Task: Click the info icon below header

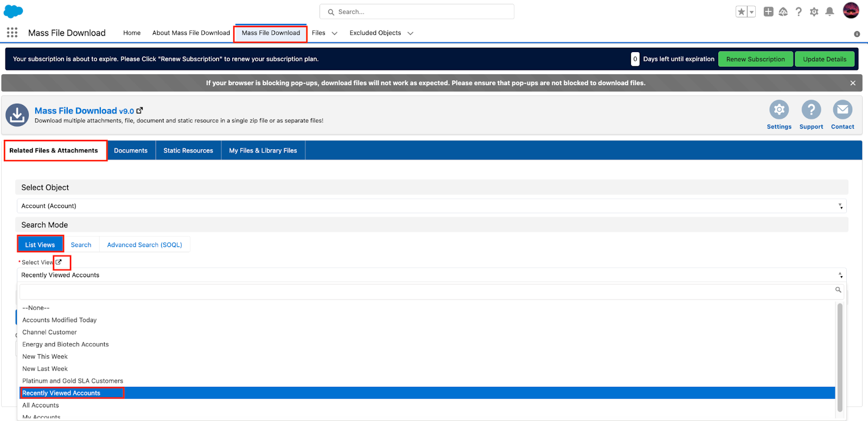Action: click(x=857, y=34)
